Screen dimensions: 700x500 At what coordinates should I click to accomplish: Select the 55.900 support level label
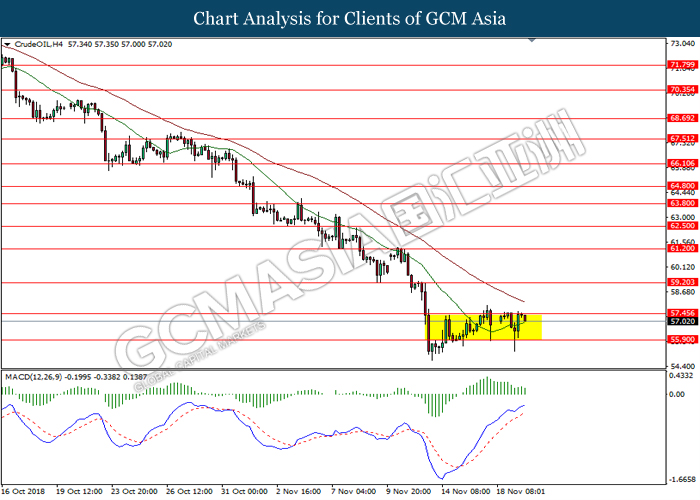tap(682, 340)
